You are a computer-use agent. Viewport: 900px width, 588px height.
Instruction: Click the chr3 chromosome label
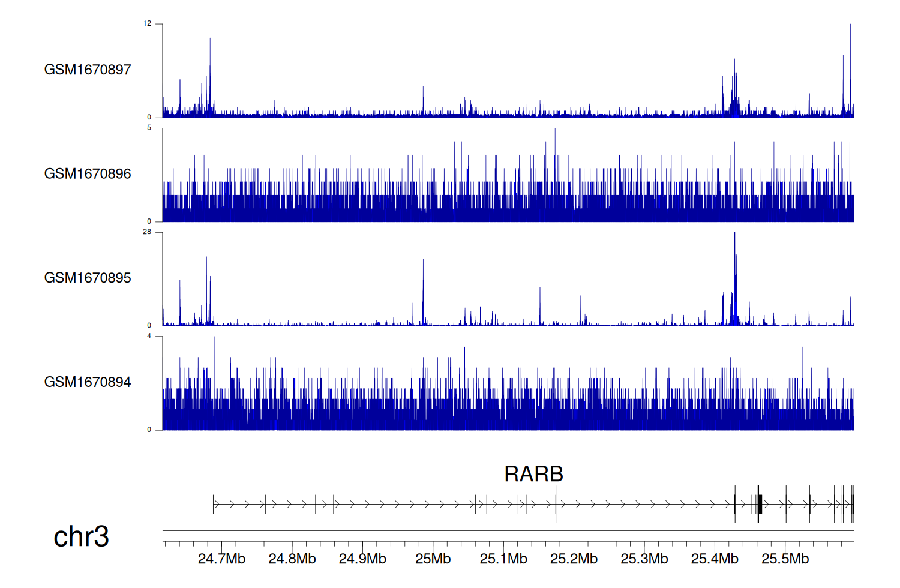point(81,536)
